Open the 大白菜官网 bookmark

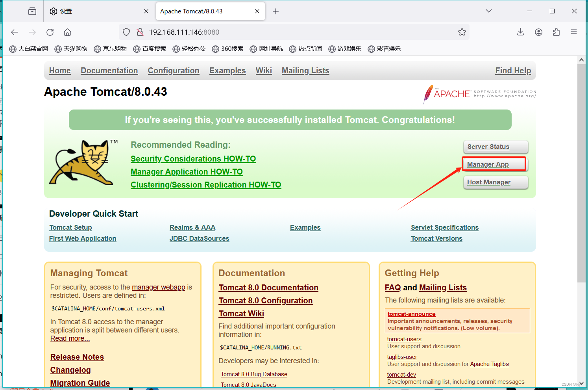coord(28,49)
